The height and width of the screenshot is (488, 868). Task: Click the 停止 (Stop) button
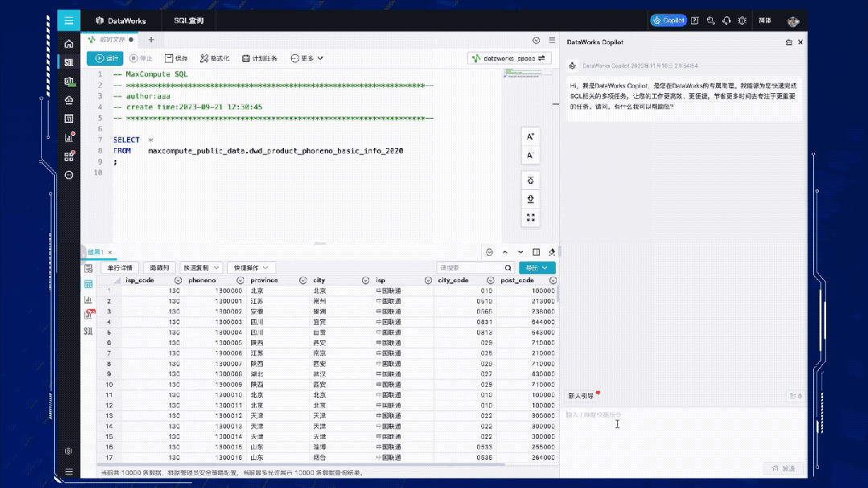point(141,58)
